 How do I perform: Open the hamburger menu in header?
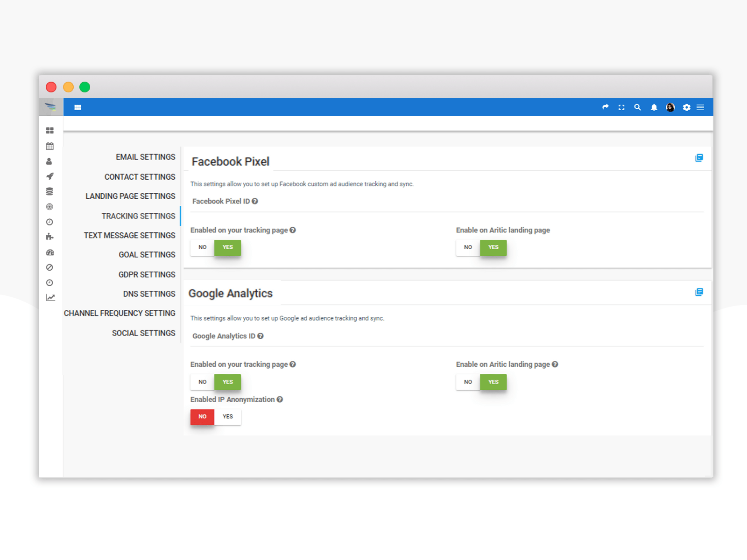[700, 107]
